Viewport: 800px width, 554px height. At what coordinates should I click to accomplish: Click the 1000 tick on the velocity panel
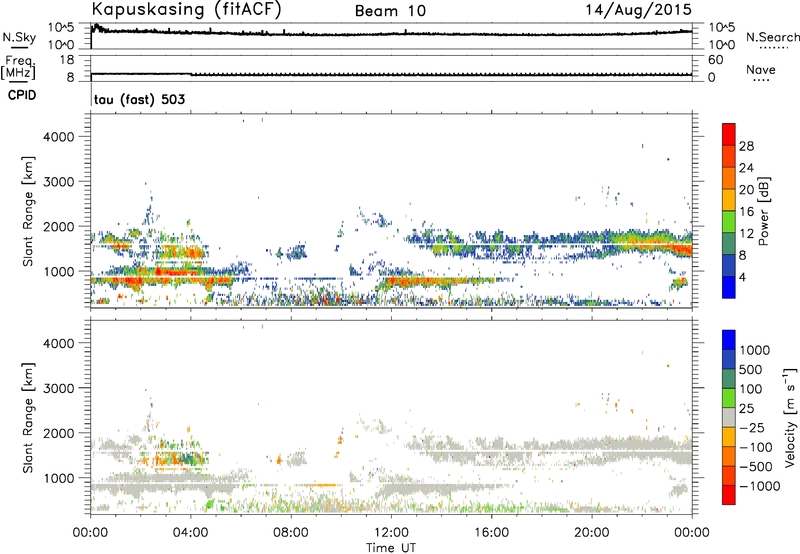pyautogui.click(x=58, y=478)
